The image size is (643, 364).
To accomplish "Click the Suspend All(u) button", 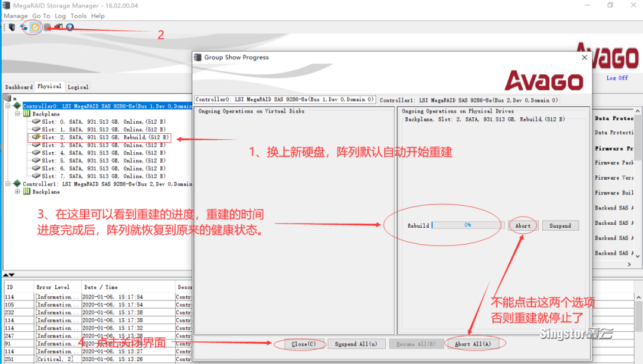I will 356,344.
